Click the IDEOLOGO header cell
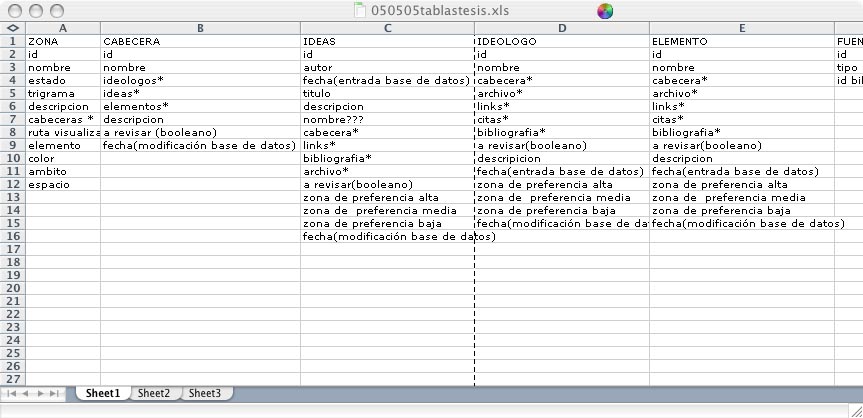This screenshot has height=418, width=863. [x=561, y=42]
